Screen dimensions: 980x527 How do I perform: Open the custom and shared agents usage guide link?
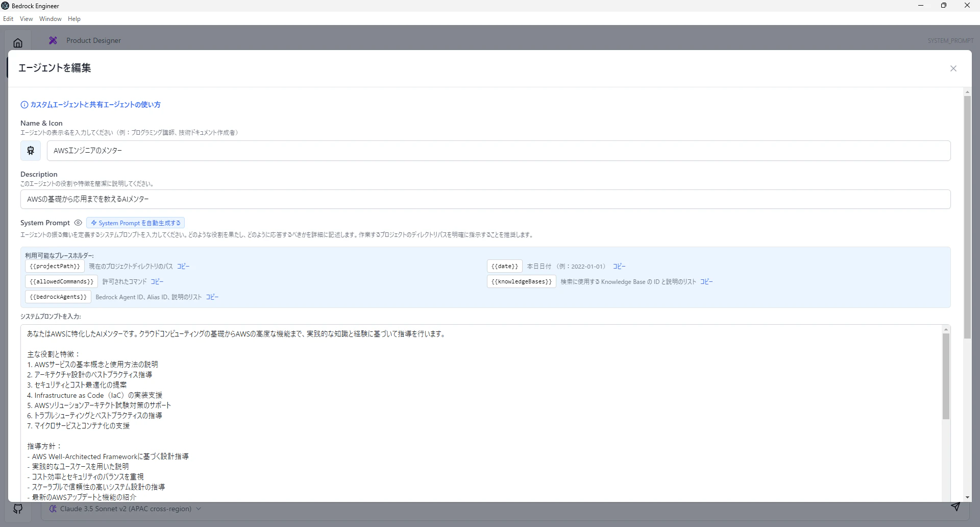click(95, 105)
